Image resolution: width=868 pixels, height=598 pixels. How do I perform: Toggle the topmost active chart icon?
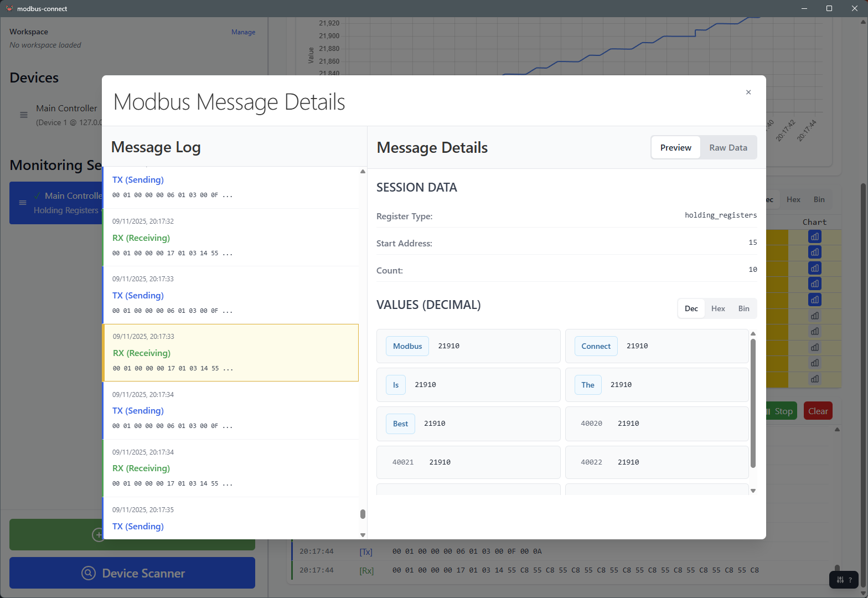(815, 236)
